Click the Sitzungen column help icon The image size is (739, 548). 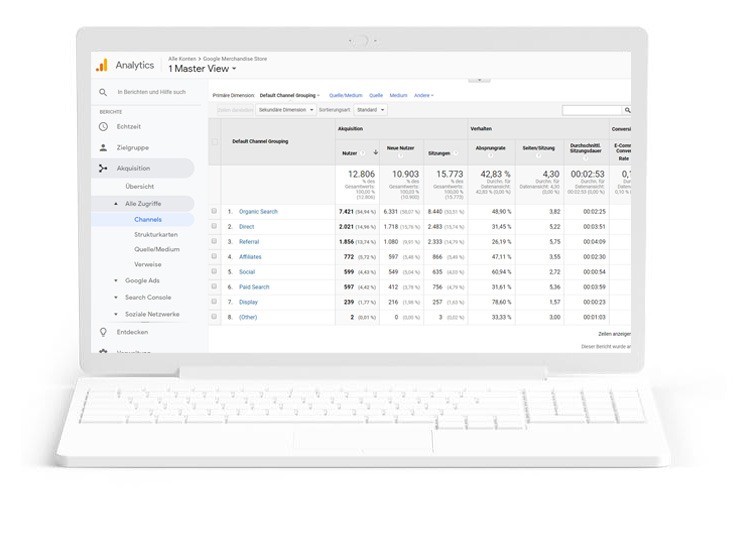(x=455, y=153)
